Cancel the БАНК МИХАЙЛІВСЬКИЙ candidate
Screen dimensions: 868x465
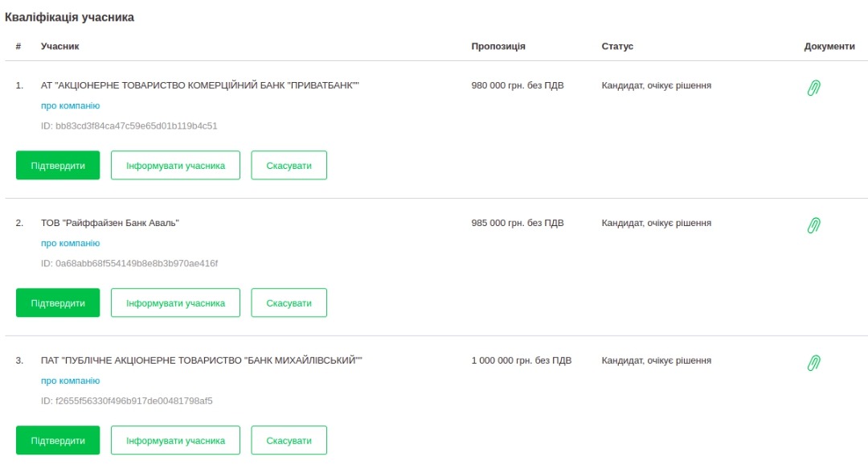[x=289, y=440]
